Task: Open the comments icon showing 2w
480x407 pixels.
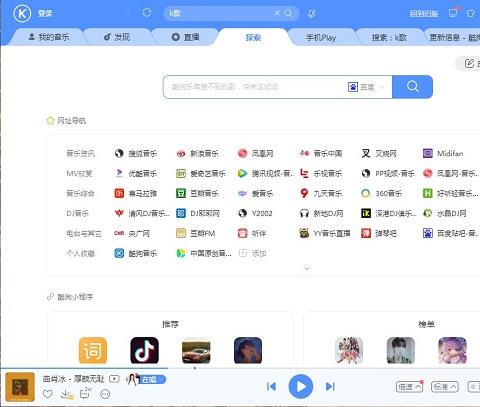Action: pyautogui.click(x=86, y=393)
